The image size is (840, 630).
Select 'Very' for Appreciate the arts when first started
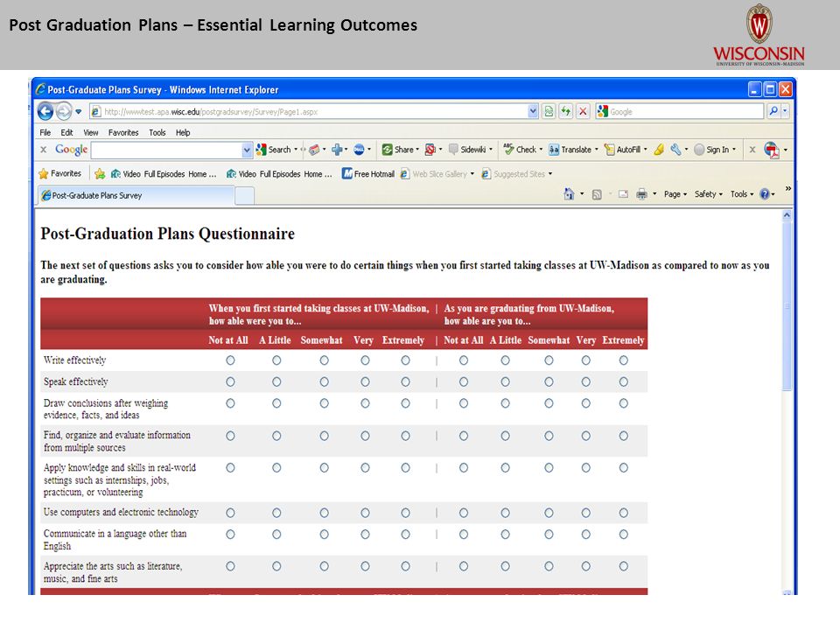coord(365,566)
